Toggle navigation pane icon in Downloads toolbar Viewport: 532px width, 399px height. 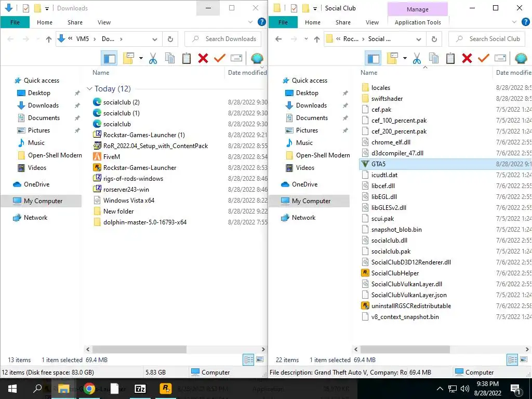point(109,58)
